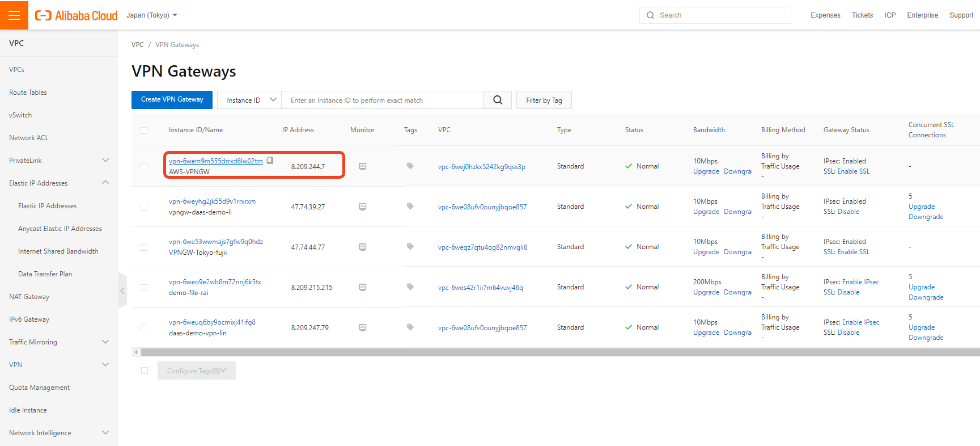The width and height of the screenshot is (980, 446).
Task: Open monitor chart for demo-file-rai row
Action: [363, 287]
